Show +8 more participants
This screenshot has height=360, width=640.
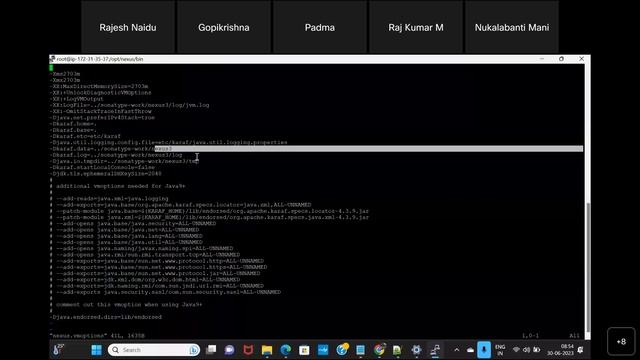point(621,341)
